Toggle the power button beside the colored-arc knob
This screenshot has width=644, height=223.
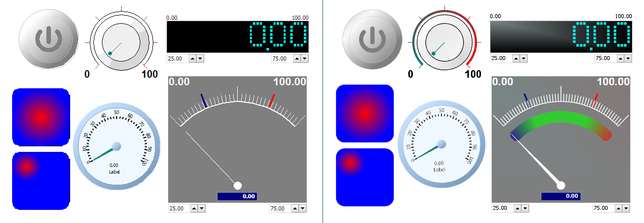[372, 38]
